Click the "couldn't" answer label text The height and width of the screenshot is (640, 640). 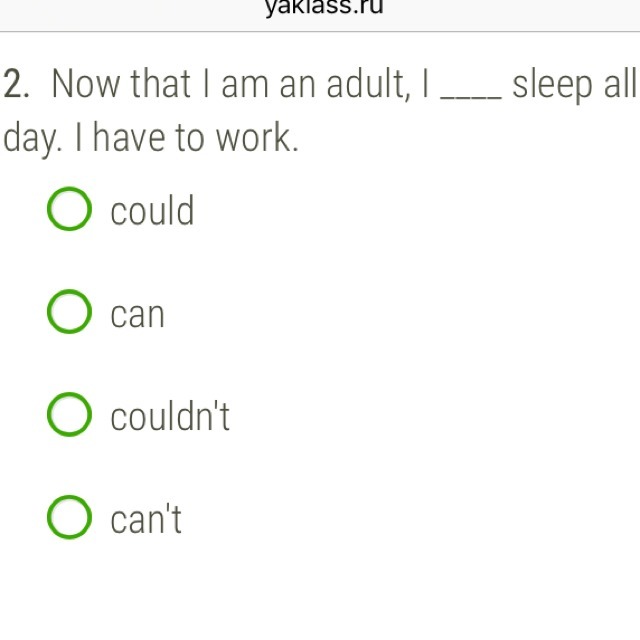click(170, 416)
